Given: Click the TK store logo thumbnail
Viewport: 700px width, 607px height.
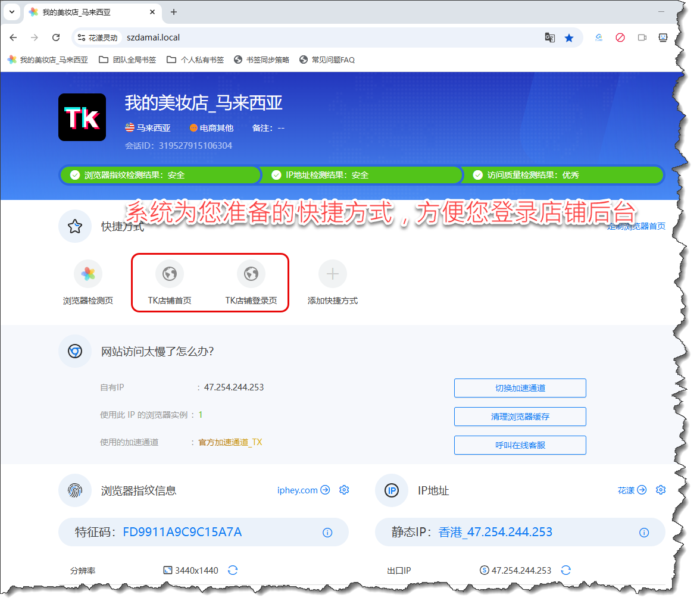Looking at the screenshot, I should click(x=82, y=117).
